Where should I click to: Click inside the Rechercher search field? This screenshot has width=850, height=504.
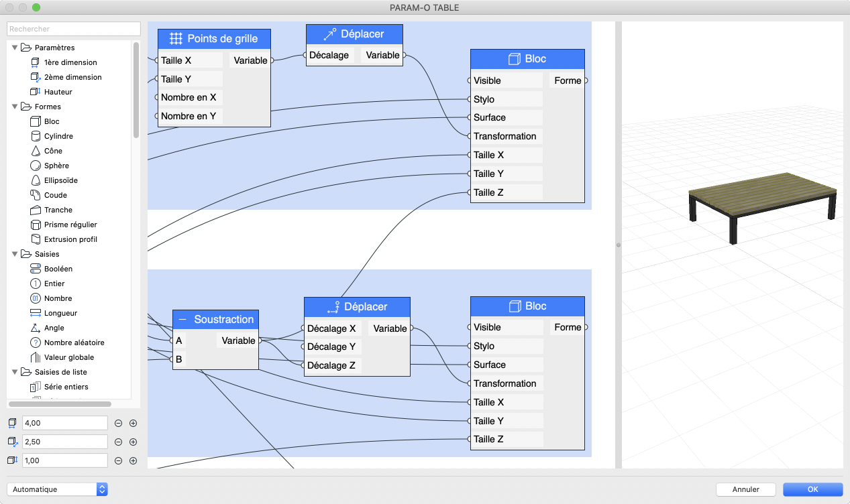[72, 29]
